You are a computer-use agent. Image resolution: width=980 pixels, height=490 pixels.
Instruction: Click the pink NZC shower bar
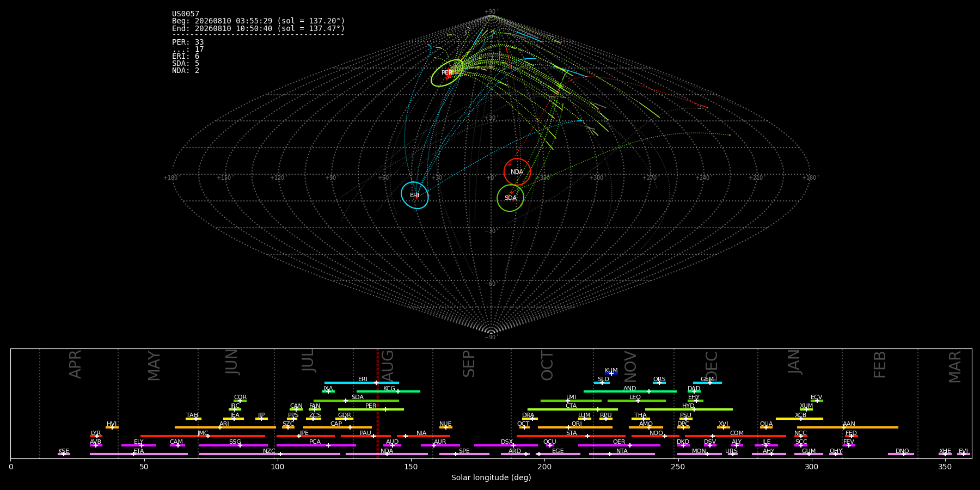269,454
